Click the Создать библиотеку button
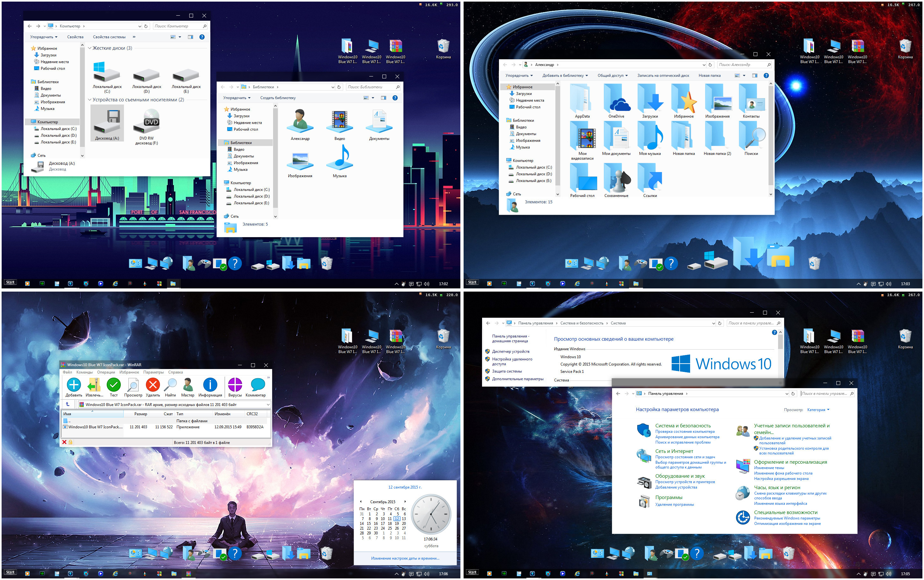 coord(278,98)
